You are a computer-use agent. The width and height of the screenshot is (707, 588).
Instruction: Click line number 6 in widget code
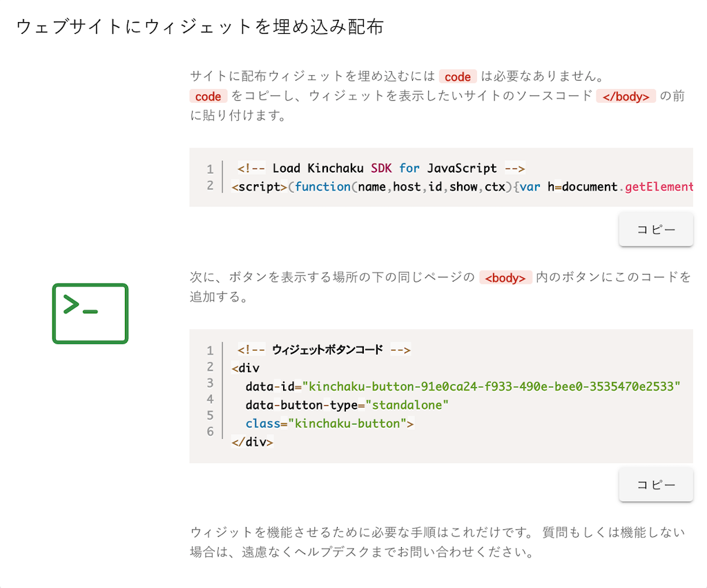tap(210, 431)
